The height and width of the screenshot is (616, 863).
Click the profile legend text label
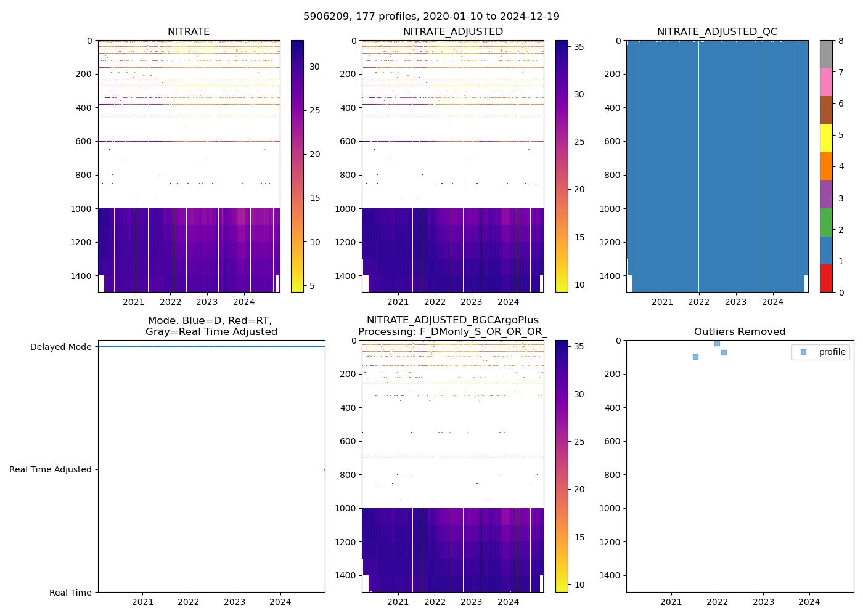click(x=832, y=352)
